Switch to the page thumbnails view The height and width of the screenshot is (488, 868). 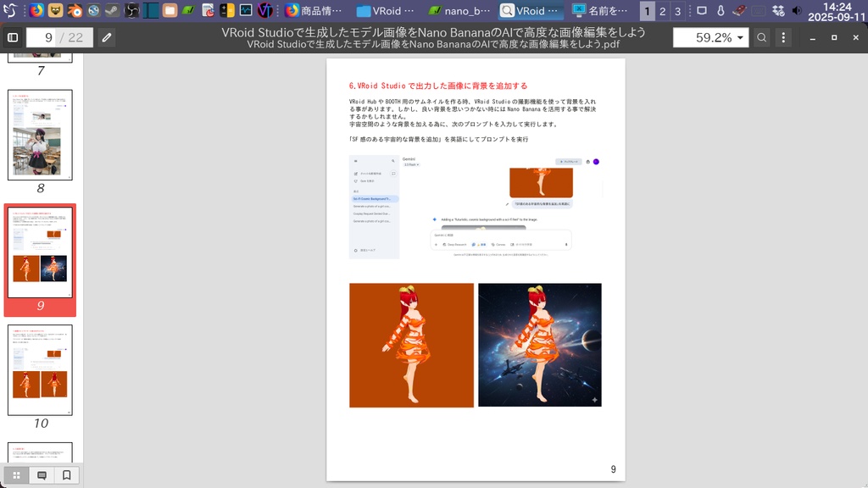(x=15, y=476)
